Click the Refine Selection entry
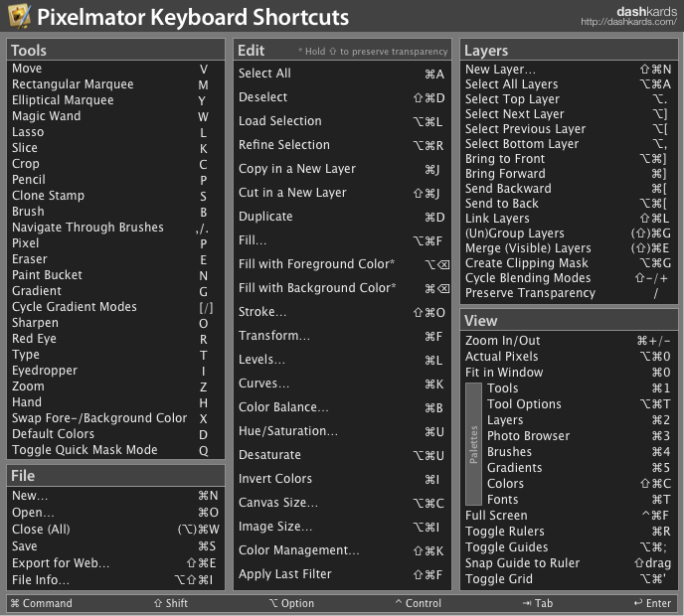 (x=342, y=145)
